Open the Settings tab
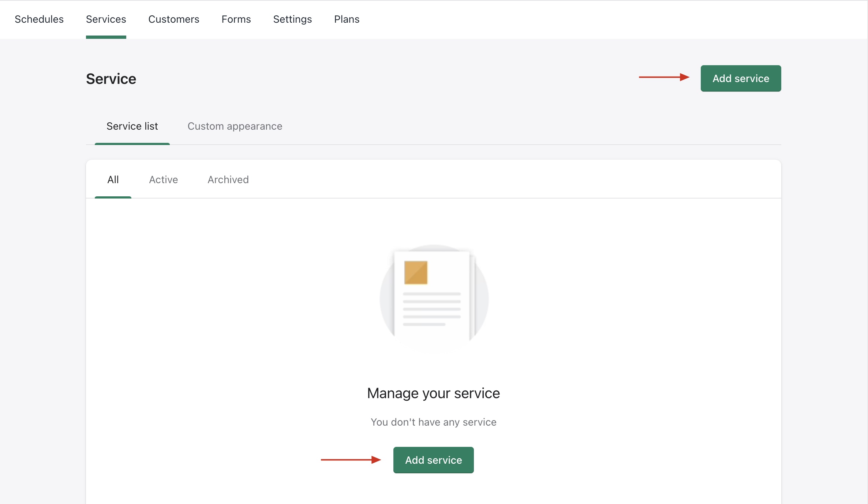Image resolution: width=868 pixels, height=504 pixels. [x=292, y=19]
